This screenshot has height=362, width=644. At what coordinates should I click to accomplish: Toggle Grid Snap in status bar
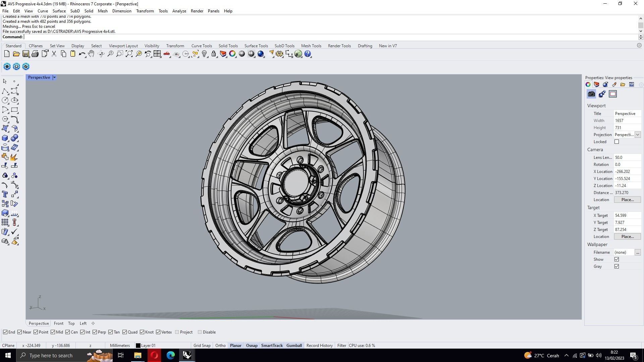point(202,346)
